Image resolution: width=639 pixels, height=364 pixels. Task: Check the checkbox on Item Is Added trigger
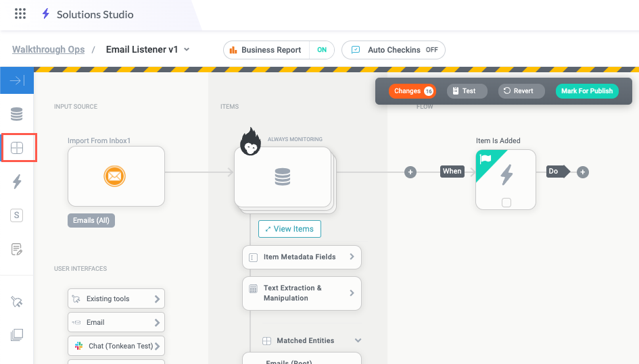pos(506,202)
